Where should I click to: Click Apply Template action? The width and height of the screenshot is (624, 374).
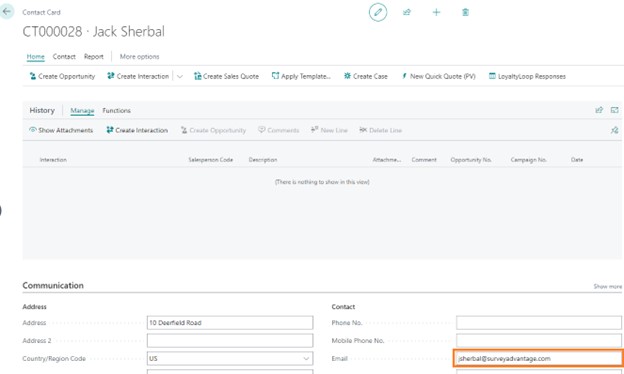click(301, 76)
